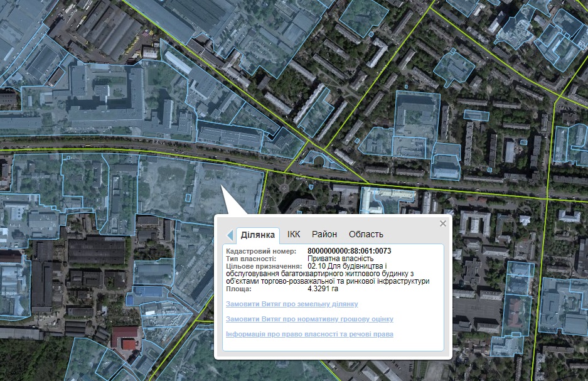Click the 'Площа:' label in the popup
The height and width of the screenshot is (381, 588).
(239, 289)
